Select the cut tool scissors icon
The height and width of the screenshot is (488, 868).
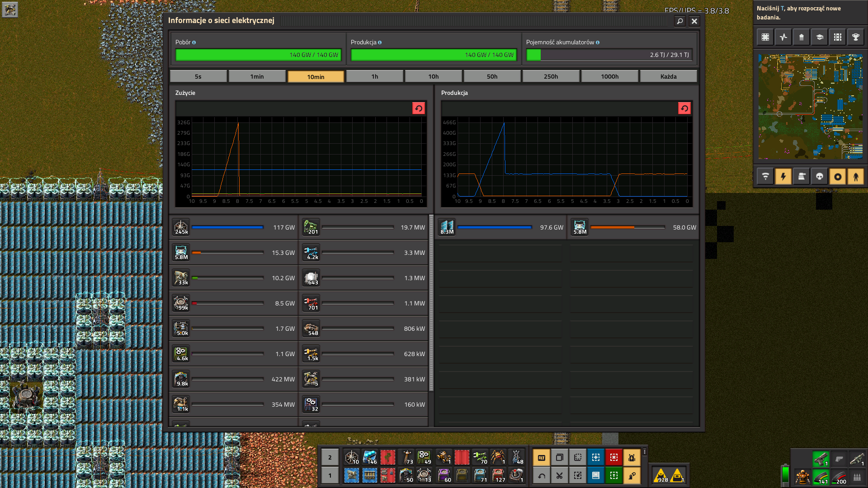(x=559, y=475)
